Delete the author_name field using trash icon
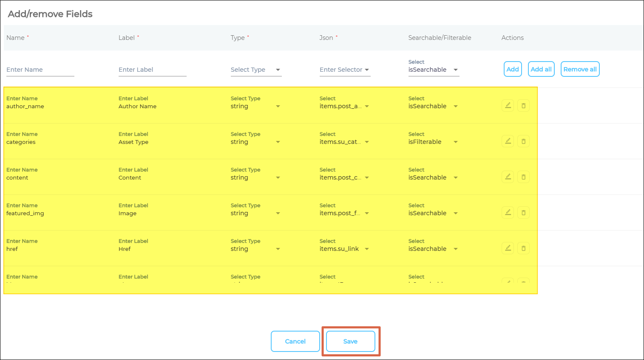The height and width of the screenshot is (360, 644). pyautogui.click(x=523, y=105)
